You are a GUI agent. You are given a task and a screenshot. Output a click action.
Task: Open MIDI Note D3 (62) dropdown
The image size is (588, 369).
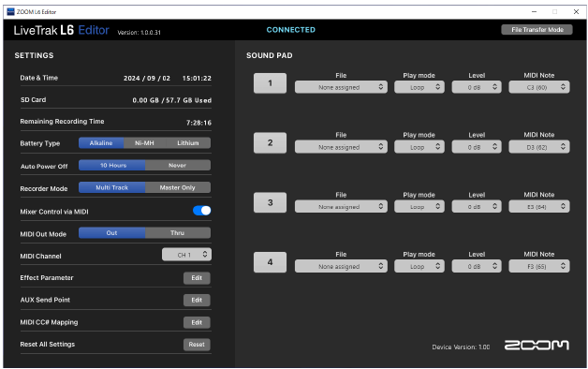pos(539,147)
